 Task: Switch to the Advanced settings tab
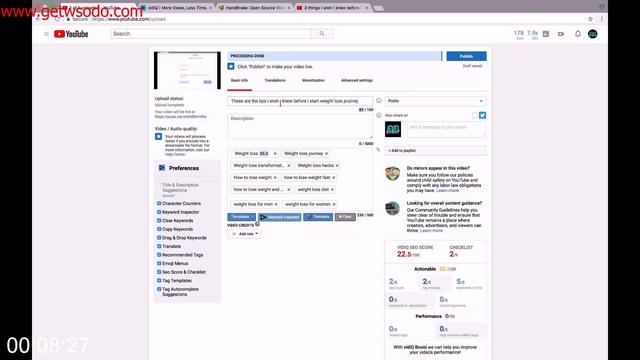click(357, 80)
